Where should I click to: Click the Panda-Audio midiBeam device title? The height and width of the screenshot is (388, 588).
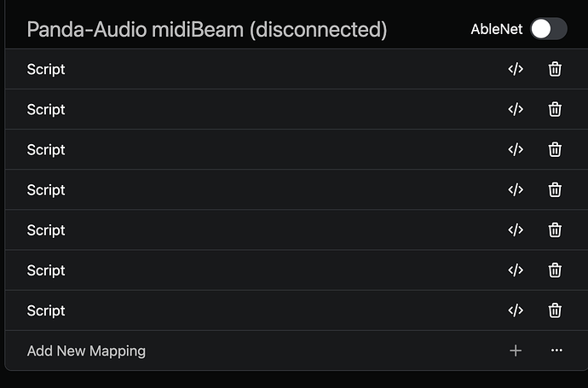pos(206,30)
